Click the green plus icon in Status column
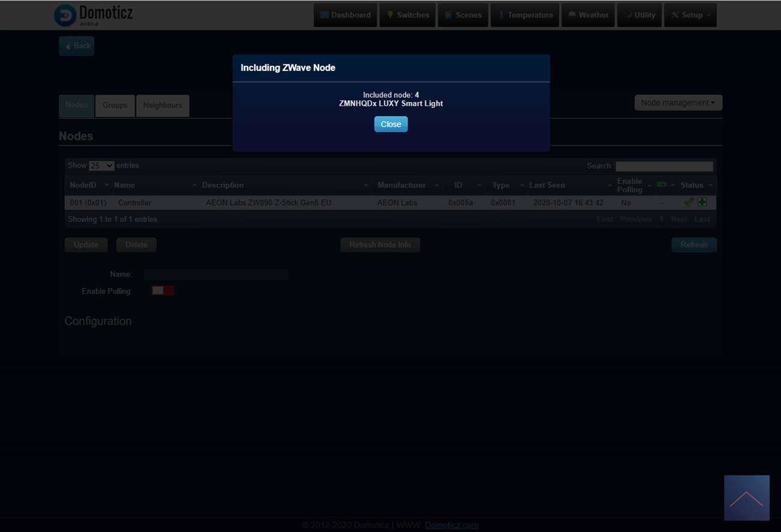This screenshot has height=532, width=781. [x=702, y=202]
